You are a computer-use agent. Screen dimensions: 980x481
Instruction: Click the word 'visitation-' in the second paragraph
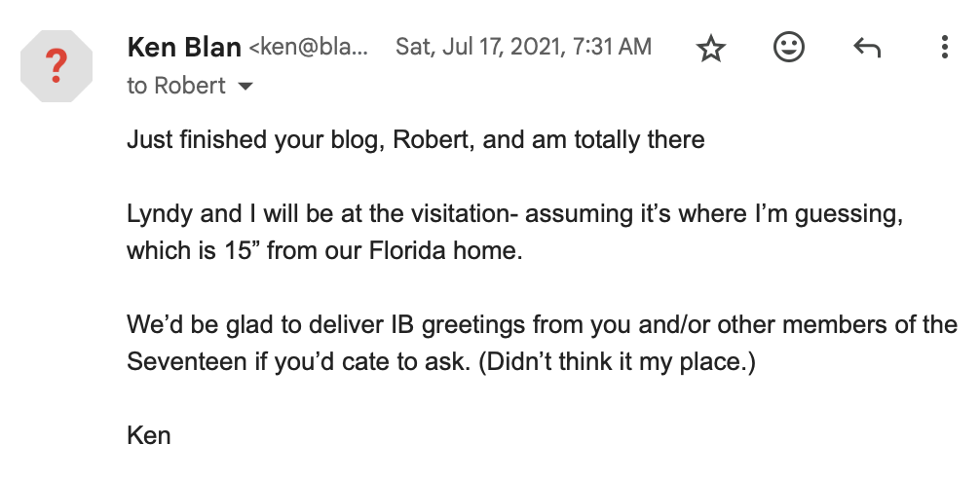(x=465, y=213)
